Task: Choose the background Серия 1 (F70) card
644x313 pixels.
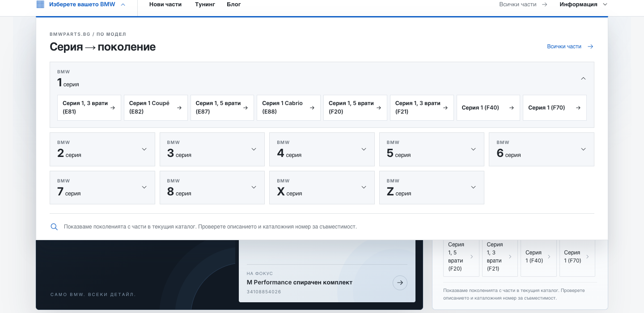Action: click(577, 258)
